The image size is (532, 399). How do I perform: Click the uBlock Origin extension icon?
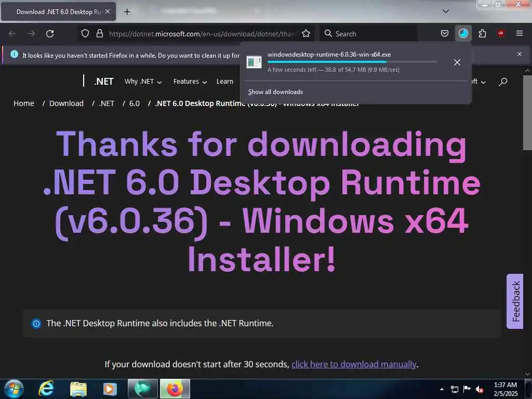500,33
